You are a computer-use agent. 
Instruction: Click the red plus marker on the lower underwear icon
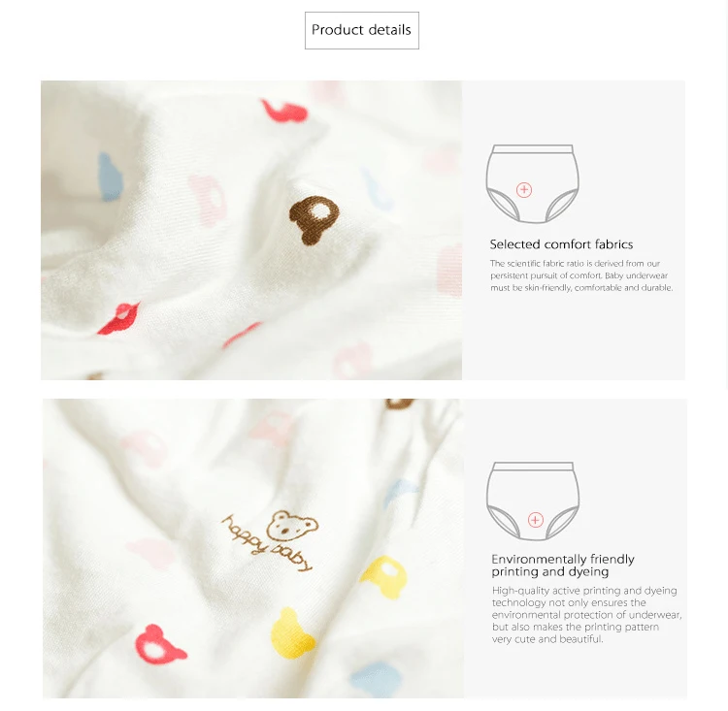(x=535, y=520)
